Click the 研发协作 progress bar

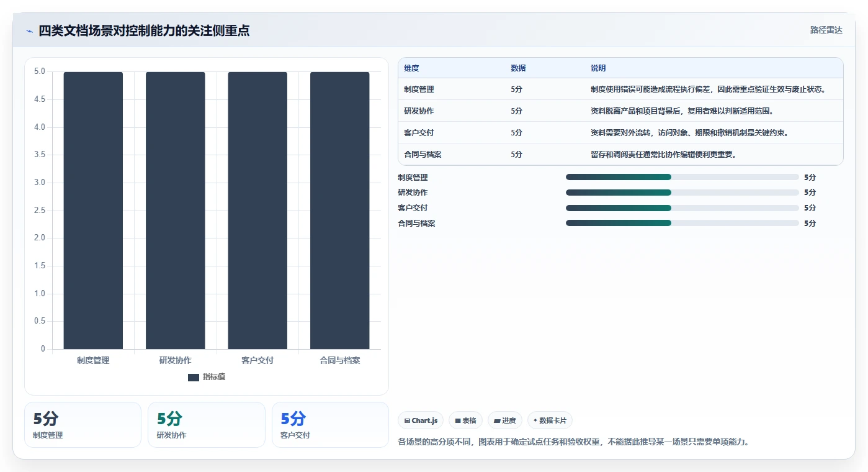[682, 193]
